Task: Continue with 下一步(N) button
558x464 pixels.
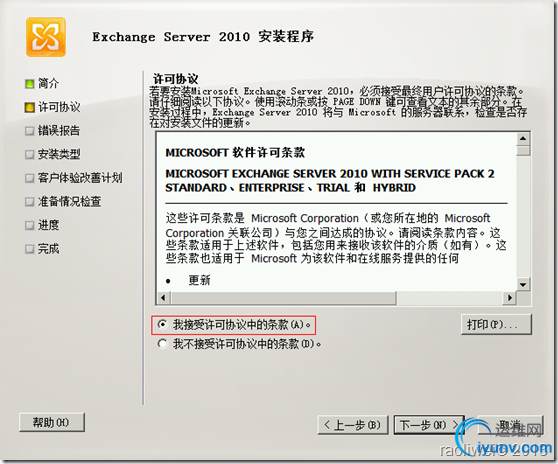Action: (429, 425)
